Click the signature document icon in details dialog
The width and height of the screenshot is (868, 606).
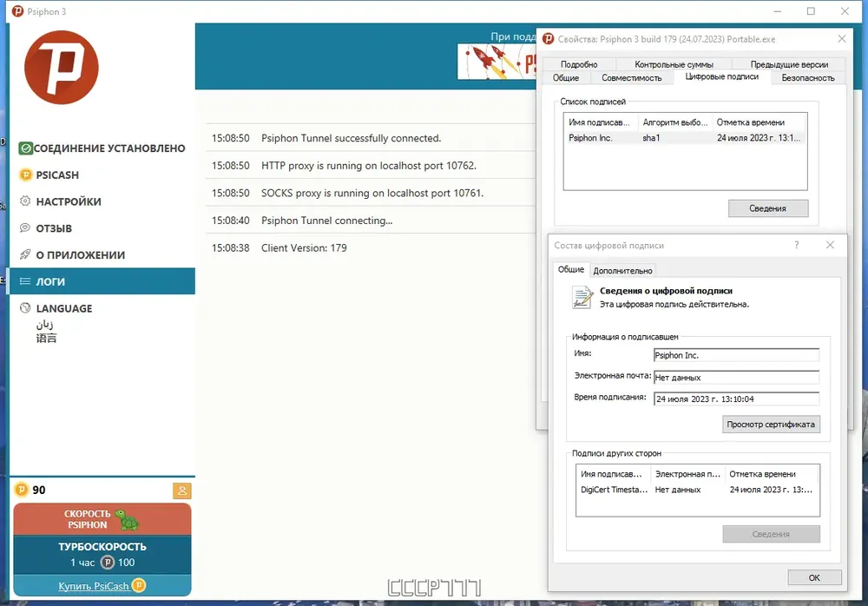[x=582, y=297]
